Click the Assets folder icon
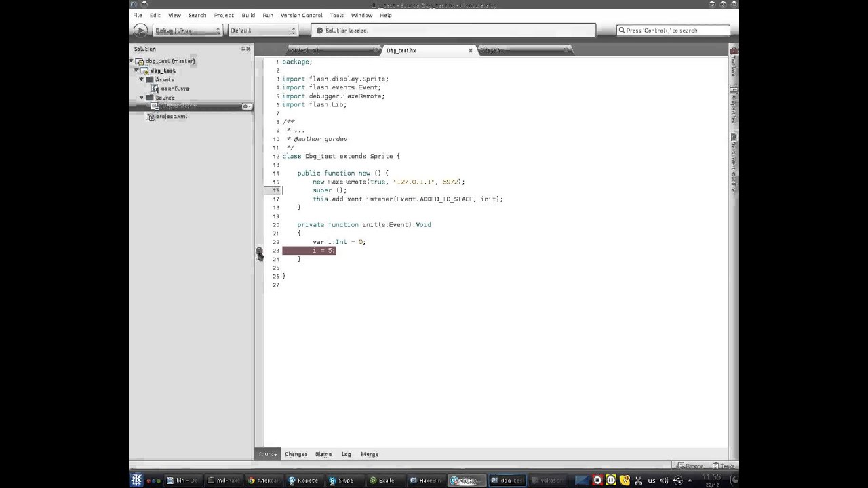The image size is (868, 488). coord(150,79)
